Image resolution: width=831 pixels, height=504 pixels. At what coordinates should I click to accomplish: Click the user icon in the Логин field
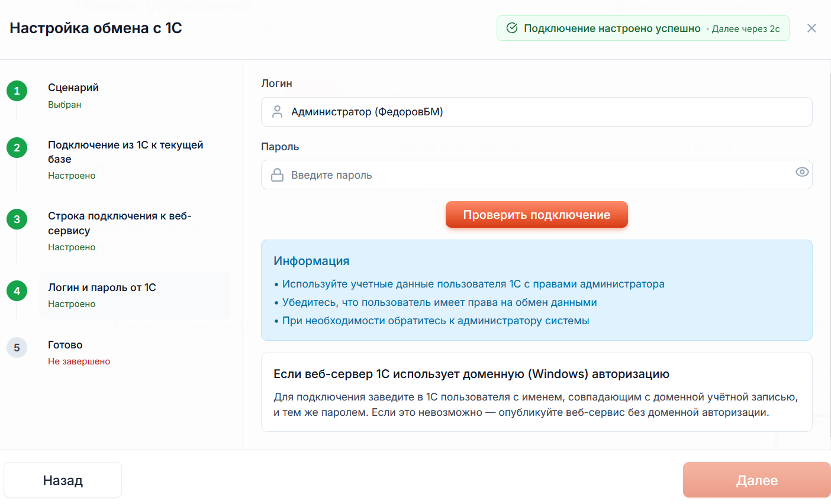click(277, 112)
